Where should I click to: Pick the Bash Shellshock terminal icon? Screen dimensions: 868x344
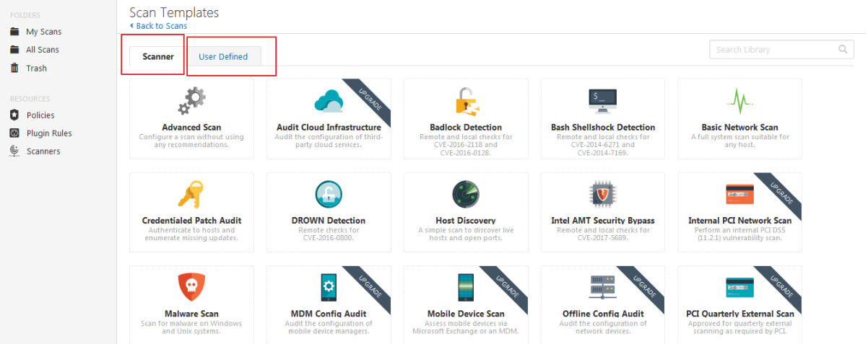[603, 101]
